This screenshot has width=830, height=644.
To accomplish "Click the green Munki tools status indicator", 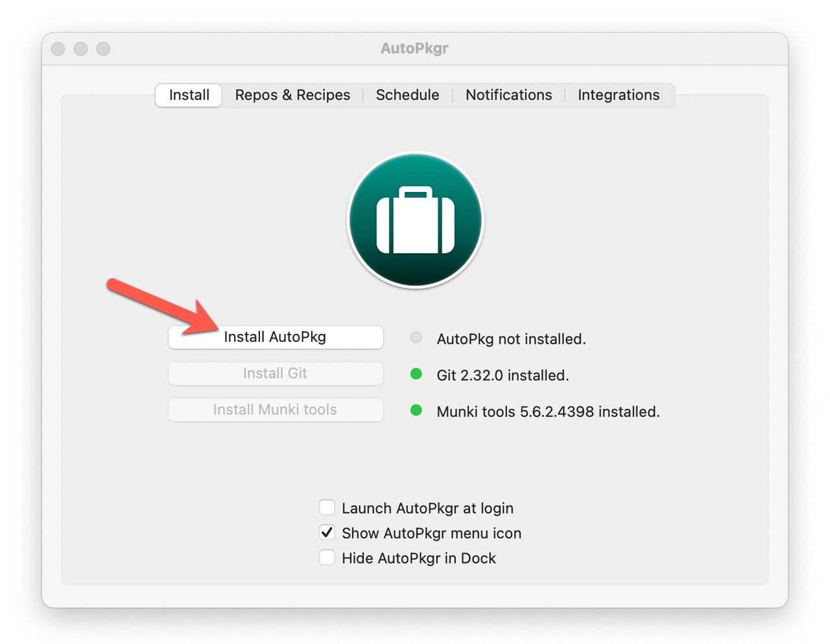I will coord(416,410).
